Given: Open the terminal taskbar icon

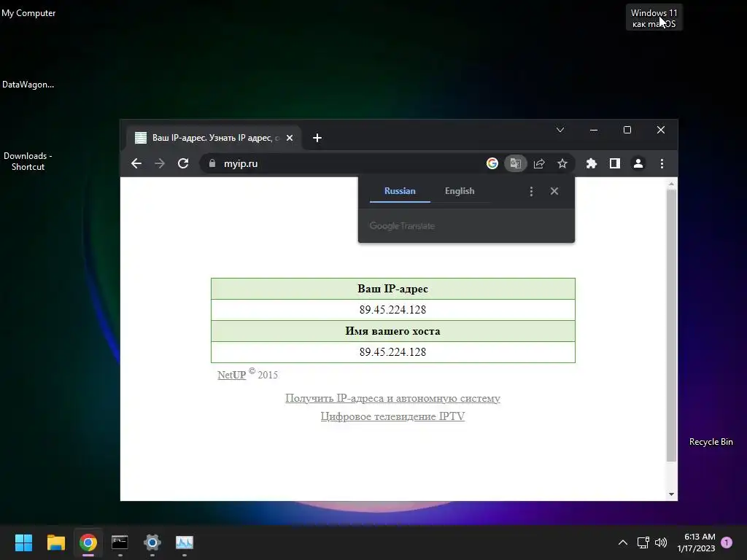Looking at the screenshot, I should click(x=120, y=542).
